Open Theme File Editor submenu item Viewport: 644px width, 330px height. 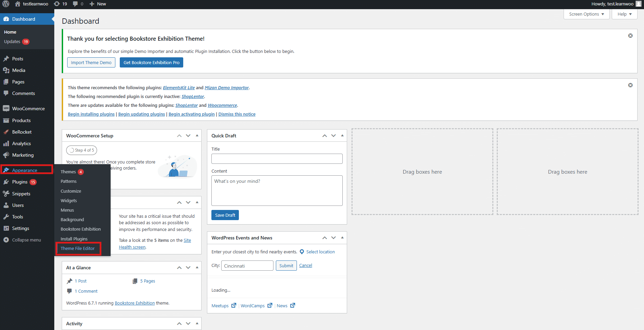pyautogui.click(x=78, y=248)
